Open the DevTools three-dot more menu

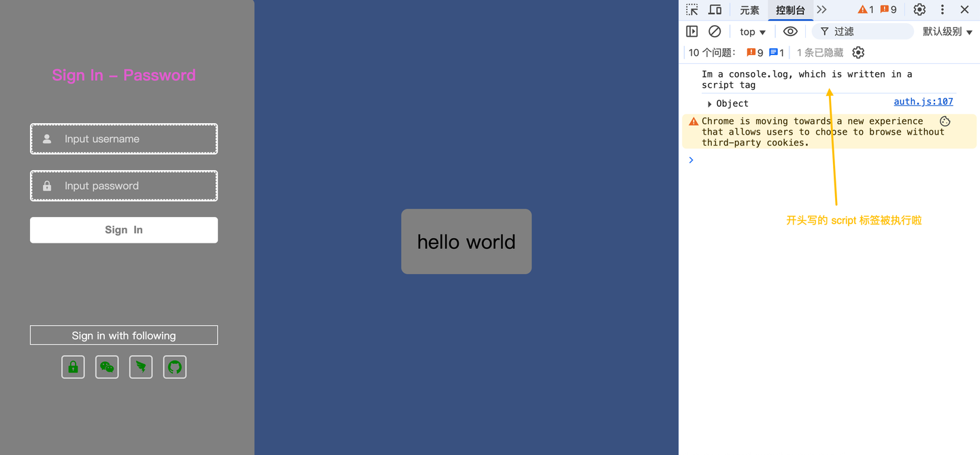(943, 10)
